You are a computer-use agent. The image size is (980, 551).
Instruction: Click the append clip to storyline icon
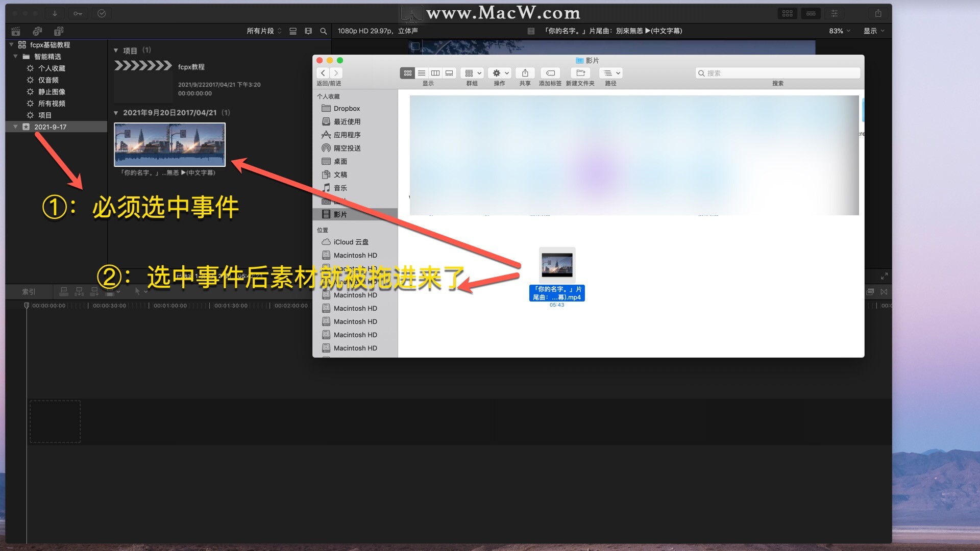pyautogui.click(x=94, y=291)
